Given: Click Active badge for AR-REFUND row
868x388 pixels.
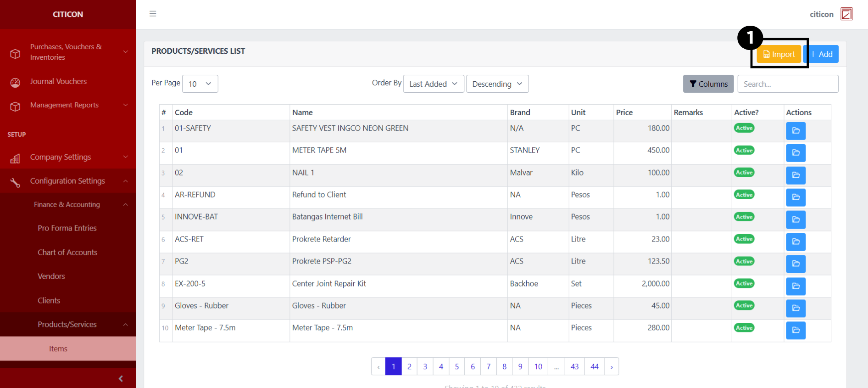Looking at the screenshot, I should point(744,195).
